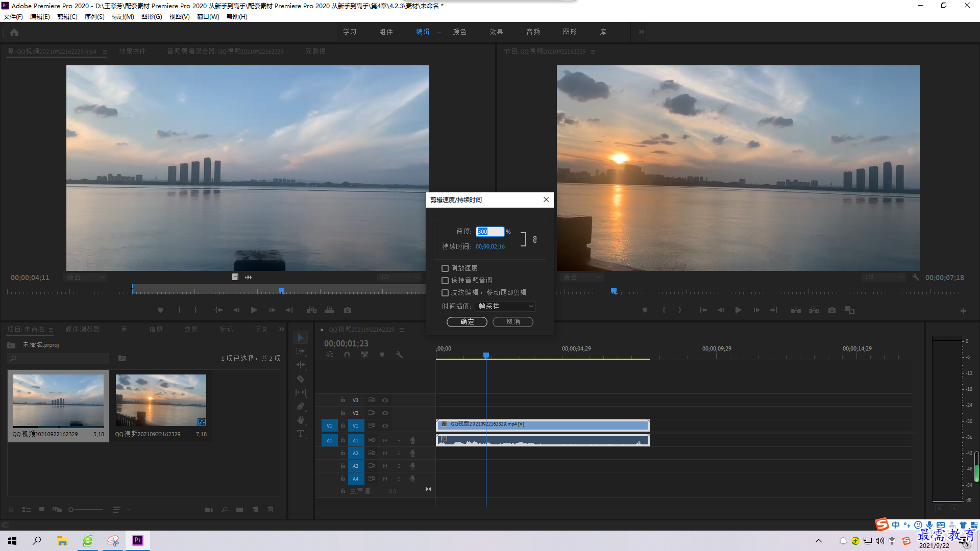Add marker in timeline header
This screenshot has height=551, width=980.
tap(382, 355)
